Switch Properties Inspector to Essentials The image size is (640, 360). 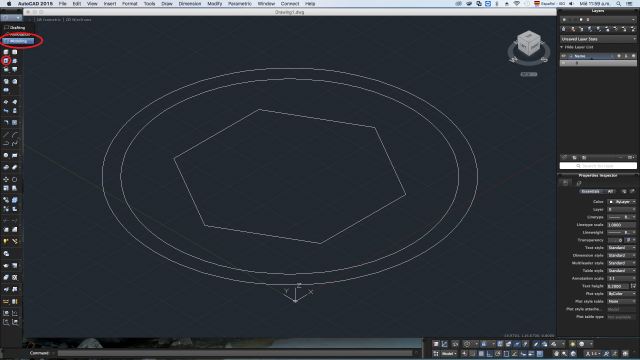pyautogui.click(x=590, y=191)
